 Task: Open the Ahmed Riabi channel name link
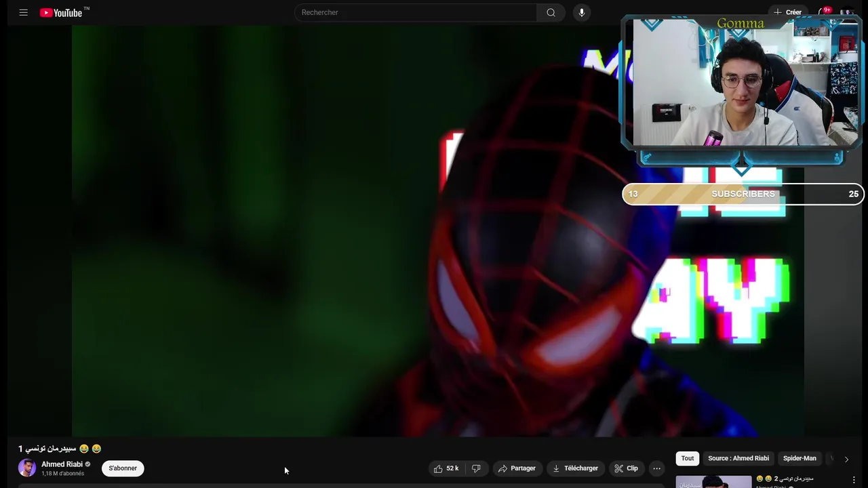62,464
